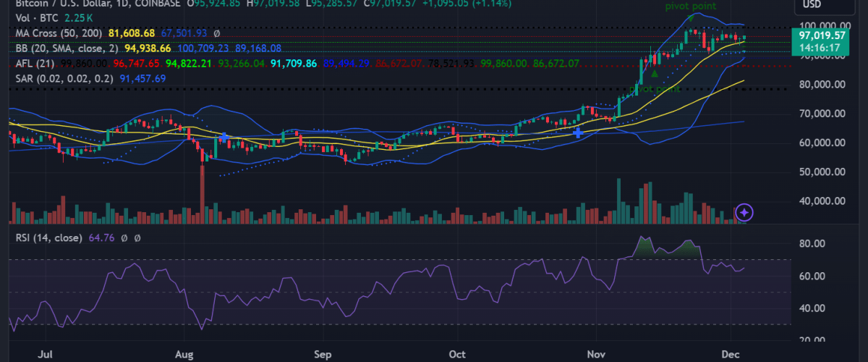The image size is (868, 362).
Task: Click the purple sparkle icon near volume bars
Action: click(745, 212)
